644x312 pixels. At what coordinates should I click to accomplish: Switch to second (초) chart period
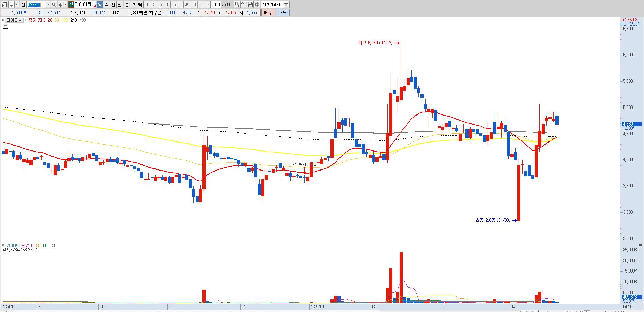(x=133, y=4)
